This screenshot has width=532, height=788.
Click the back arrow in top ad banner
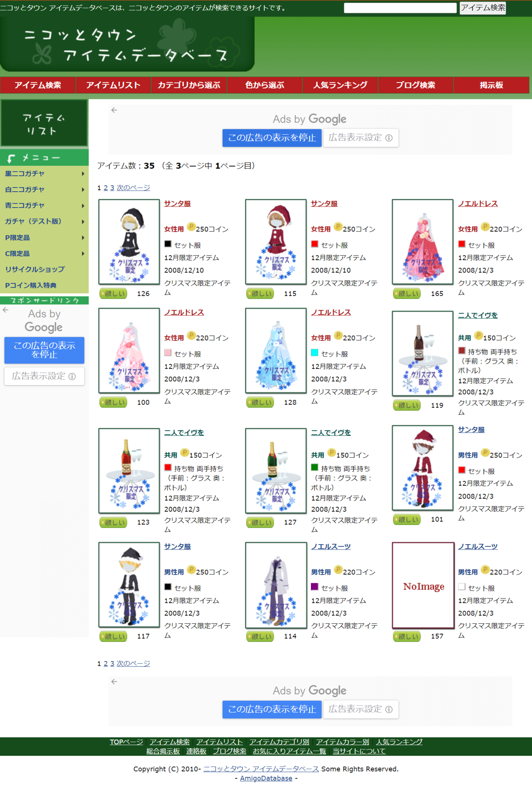point(114,110)
